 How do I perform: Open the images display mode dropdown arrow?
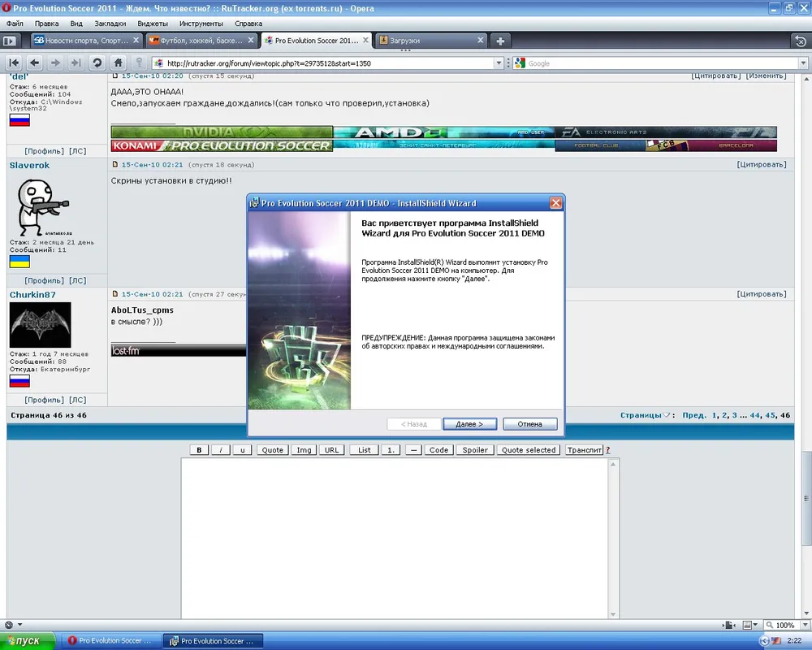click(755, 625)
